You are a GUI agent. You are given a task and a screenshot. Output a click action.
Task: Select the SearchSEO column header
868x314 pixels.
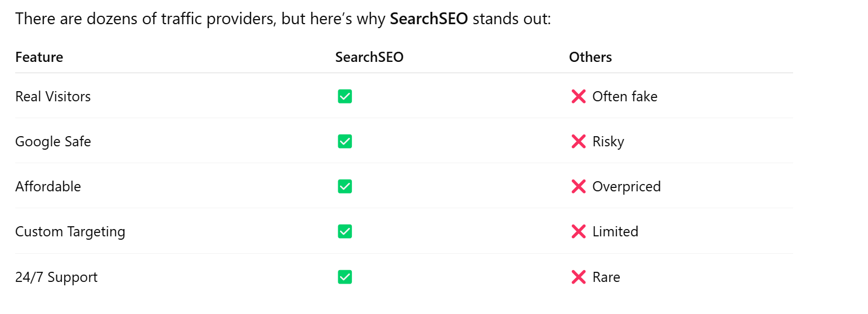click(x=369, y=57)
